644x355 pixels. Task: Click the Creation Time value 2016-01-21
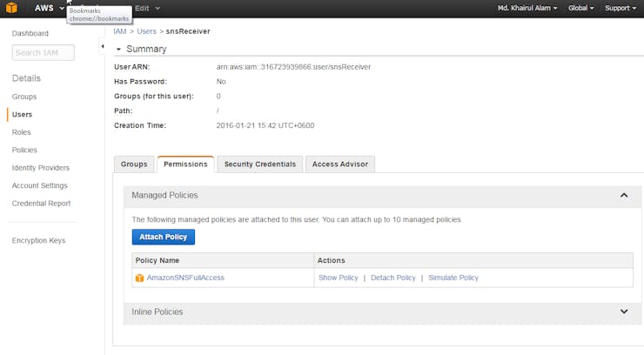point(265,125)
